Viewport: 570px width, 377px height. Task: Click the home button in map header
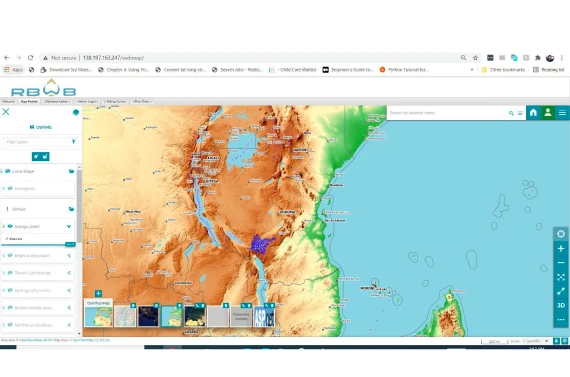pos(533,113)
